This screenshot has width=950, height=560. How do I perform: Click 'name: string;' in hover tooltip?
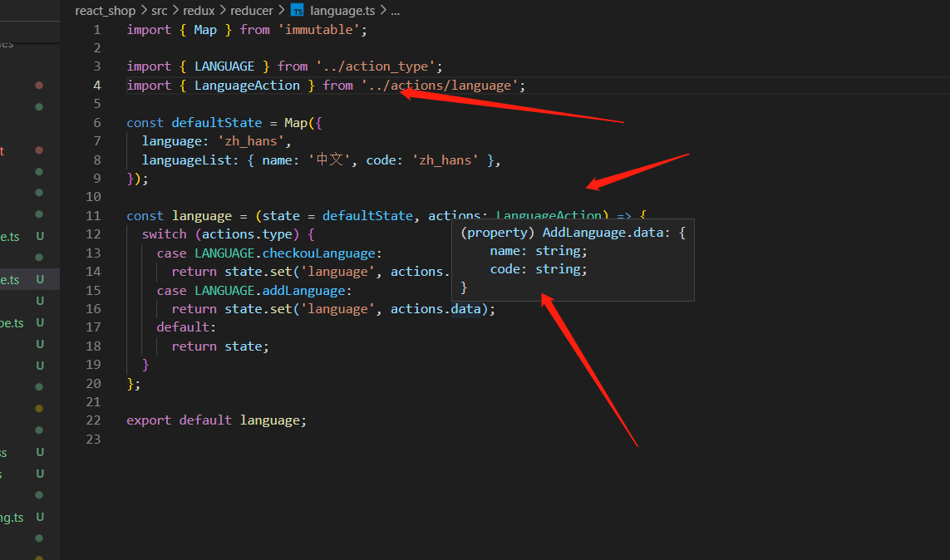point(539,251)
